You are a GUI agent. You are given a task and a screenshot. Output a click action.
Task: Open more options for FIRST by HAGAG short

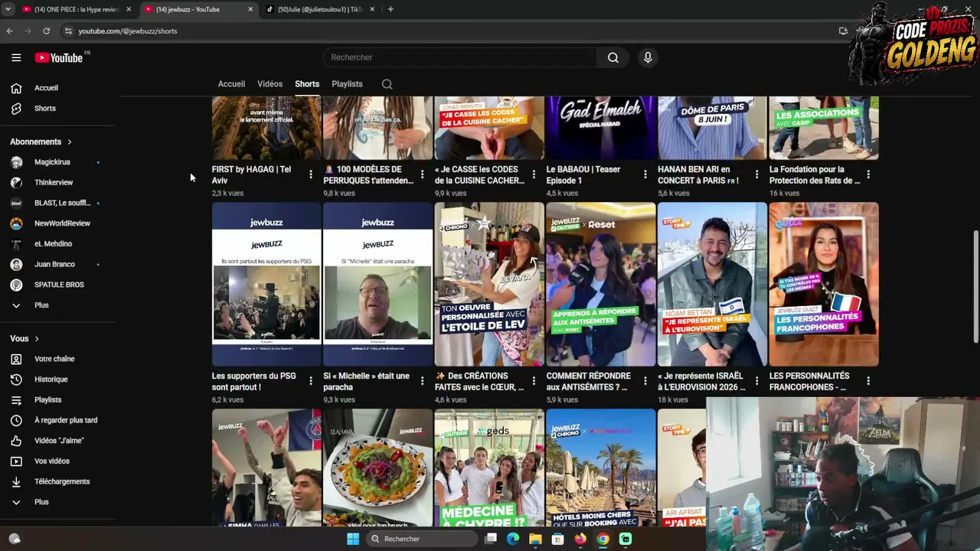tap(310, 174)
